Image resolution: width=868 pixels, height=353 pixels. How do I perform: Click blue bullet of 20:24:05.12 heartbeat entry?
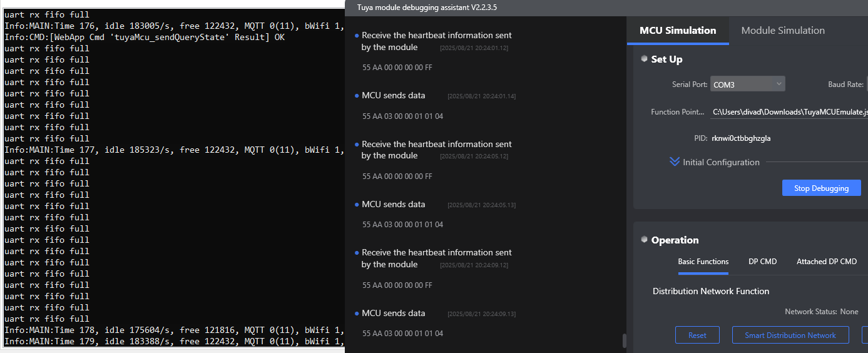[357, 145]
